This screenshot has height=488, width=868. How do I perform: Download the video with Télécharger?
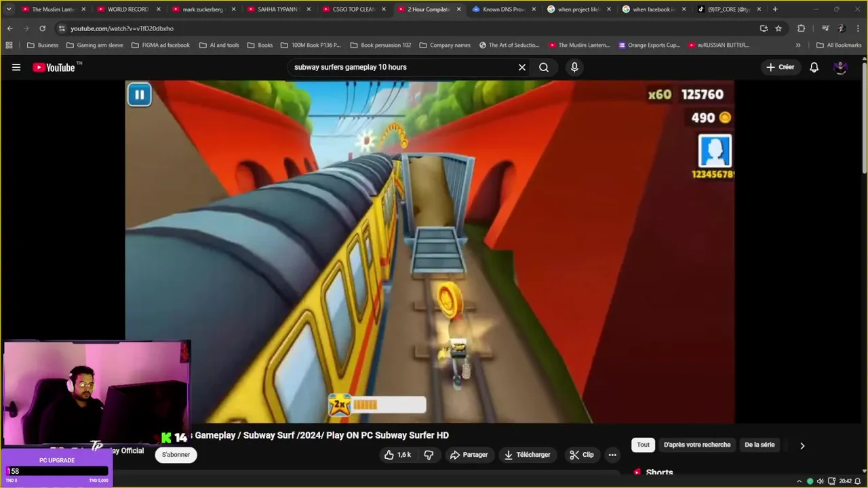tap(527, 455)
